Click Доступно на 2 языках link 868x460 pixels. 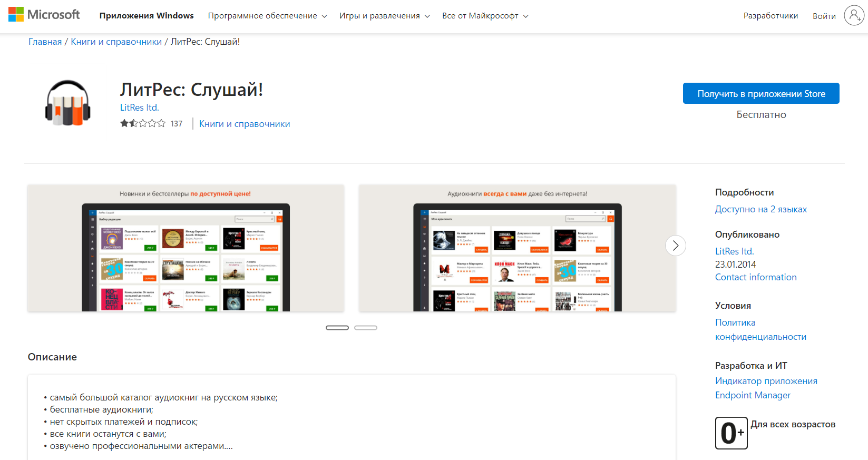click(761, 209)
